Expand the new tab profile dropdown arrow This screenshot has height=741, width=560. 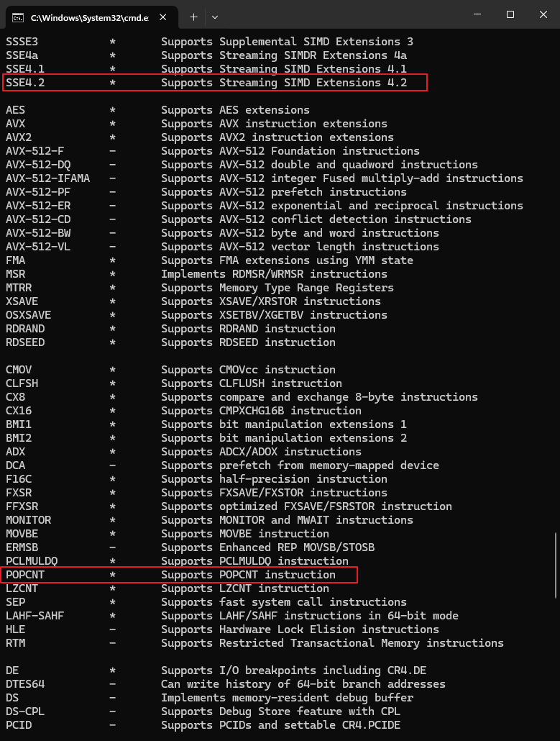[215, 17]
